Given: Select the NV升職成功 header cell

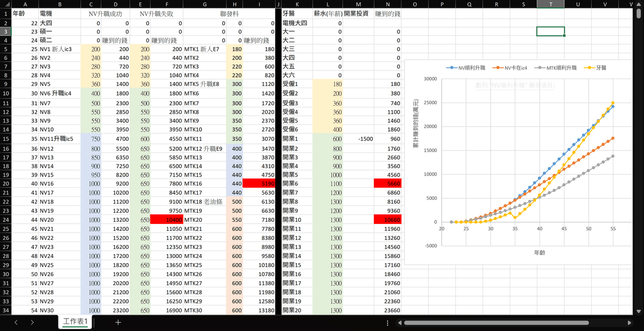Looking at the screenshot, I should tap(106, 14).
